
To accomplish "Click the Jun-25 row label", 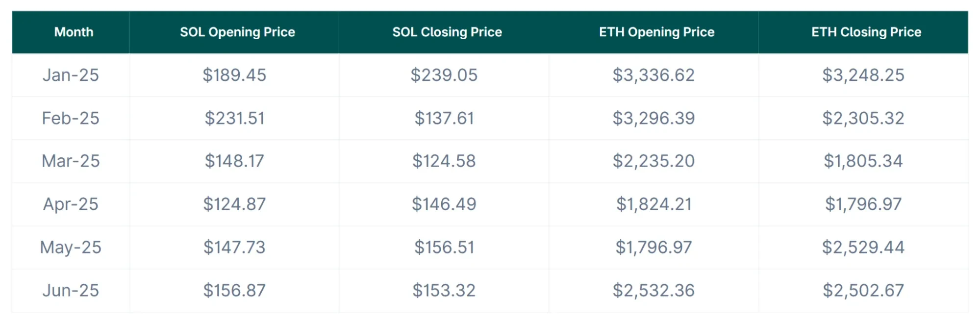I will [71, 290].
